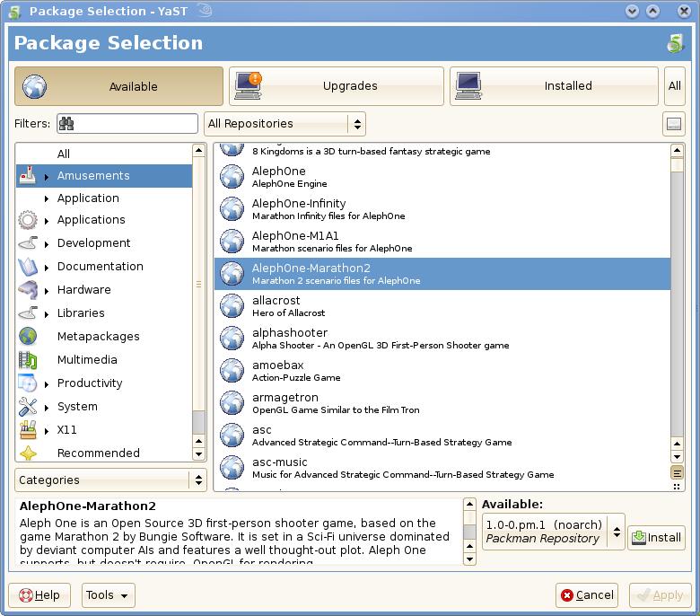Click the globe icon beside alphashooter
This screenshot has height=616, width=700.
[x=232, y=339]
